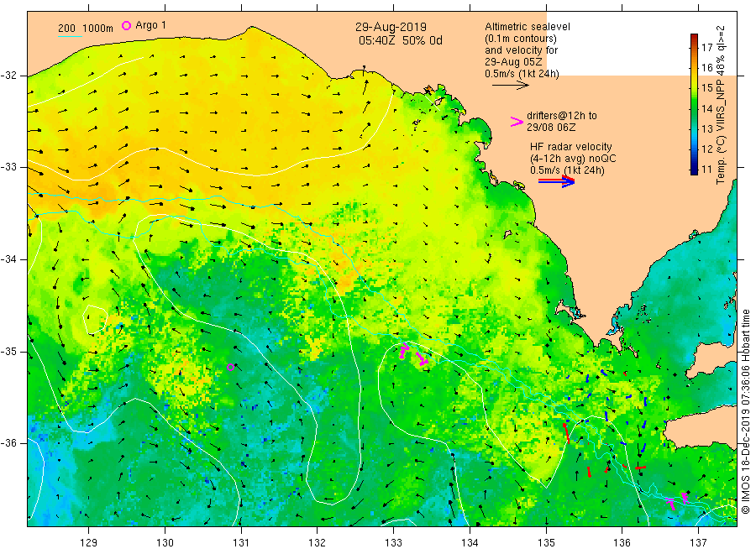Click the '(4-12h avg) noQC' text
Screen dimensions: 756x554
[x=573, y=159]
